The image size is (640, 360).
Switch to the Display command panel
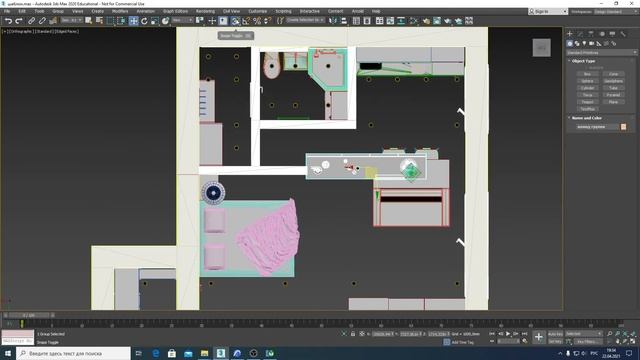pyautogui.click(x=612, y=34)
